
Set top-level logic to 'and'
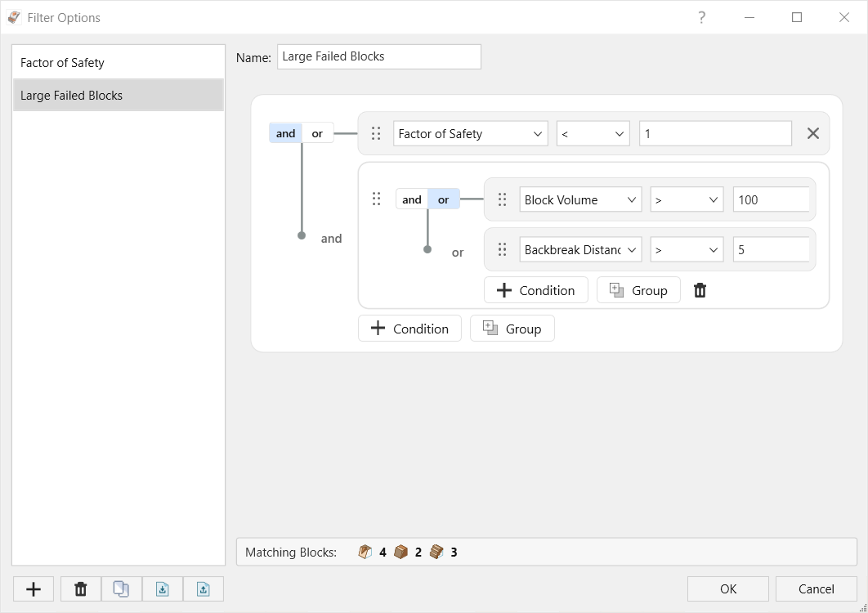click(285, 133)
